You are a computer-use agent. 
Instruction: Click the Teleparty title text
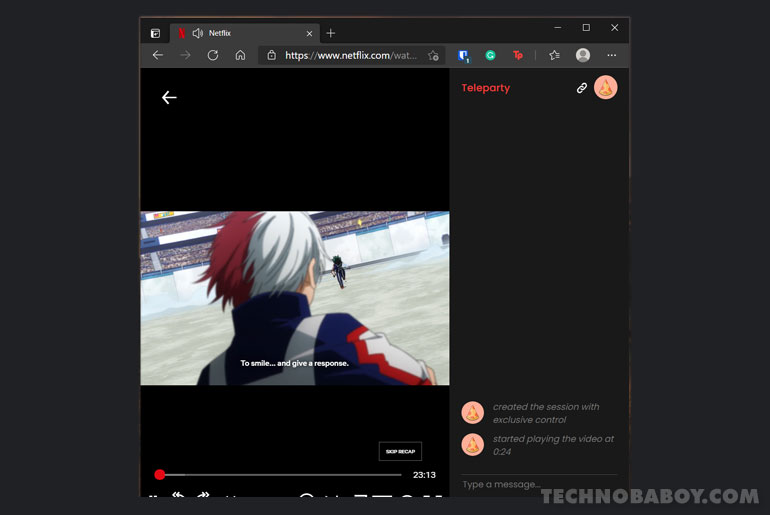pyautogui.click(x=486, y=88)
